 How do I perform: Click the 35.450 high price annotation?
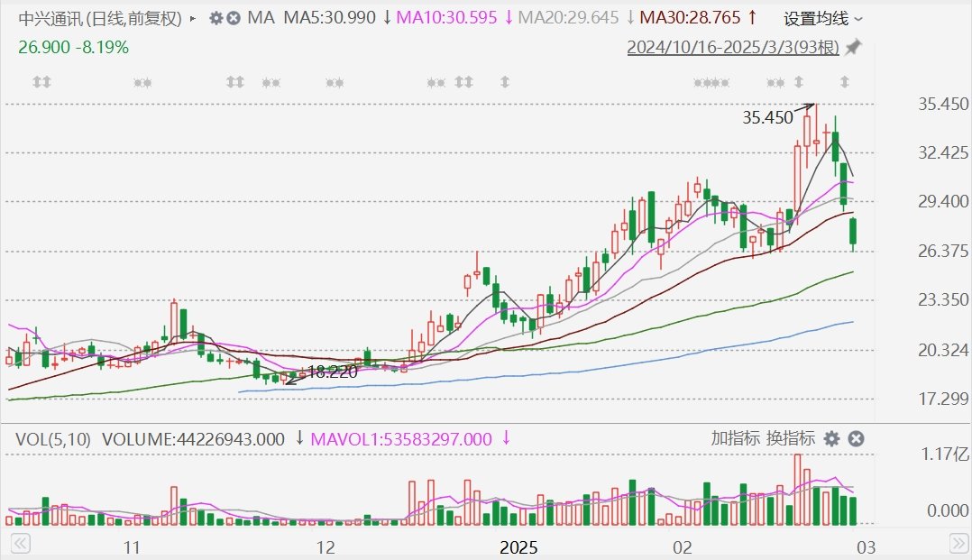[x=767, y=117]
